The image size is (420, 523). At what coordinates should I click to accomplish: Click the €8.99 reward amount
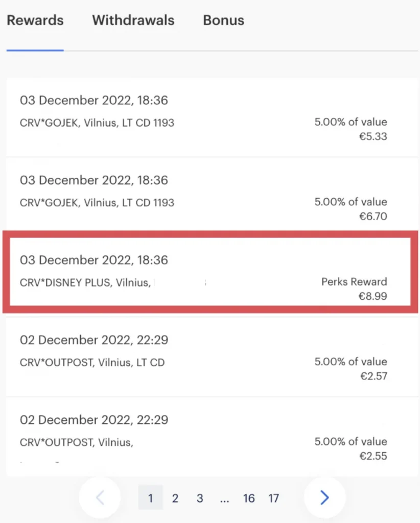coord(372,296)
